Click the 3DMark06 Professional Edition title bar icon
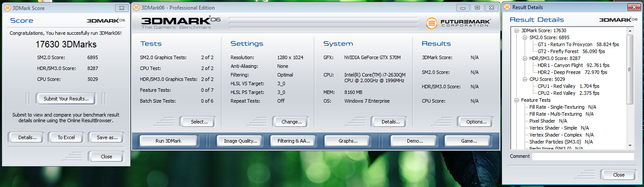 137,7
